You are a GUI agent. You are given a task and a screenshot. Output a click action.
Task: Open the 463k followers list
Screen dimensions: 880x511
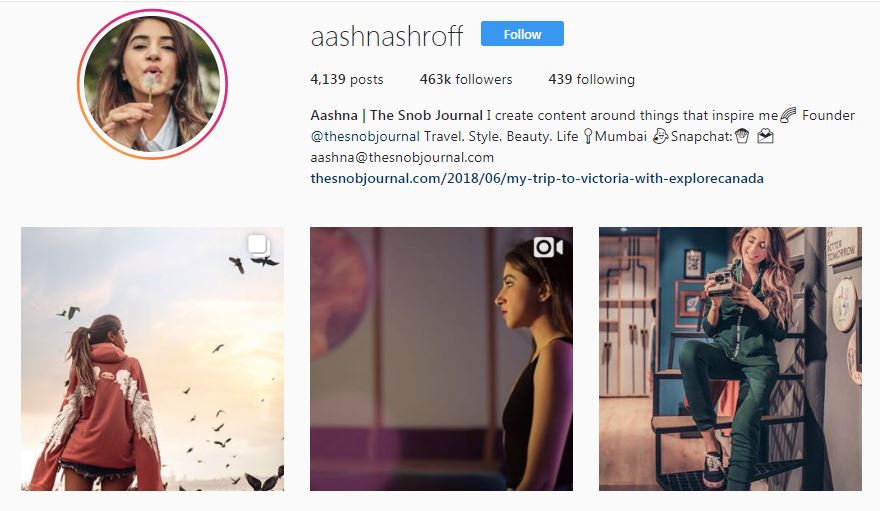click(466, 80)
